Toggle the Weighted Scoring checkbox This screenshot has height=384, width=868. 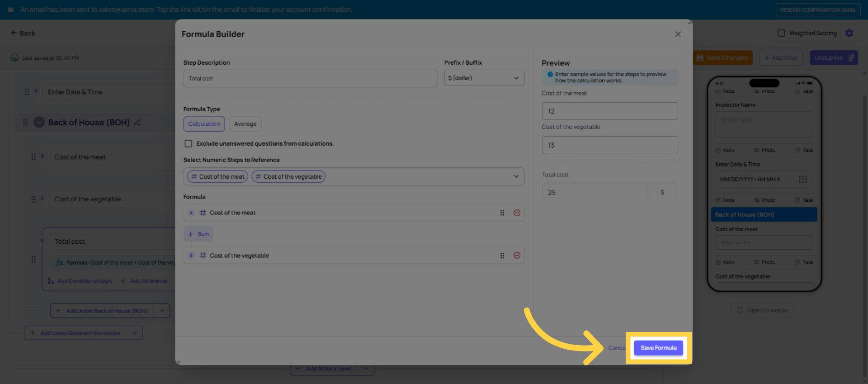pyautogui.click(x=781, y=33)
